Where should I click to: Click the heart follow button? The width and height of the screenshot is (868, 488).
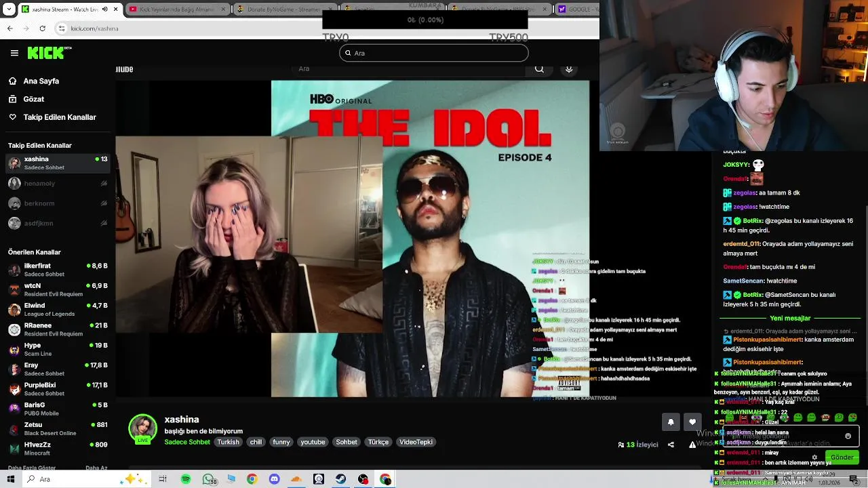point(692,422)
